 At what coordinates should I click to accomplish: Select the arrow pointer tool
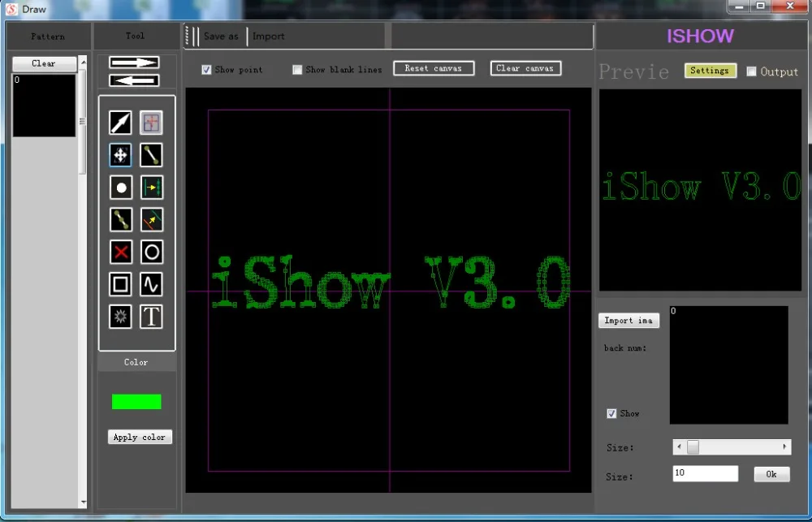tap(120, 123)
